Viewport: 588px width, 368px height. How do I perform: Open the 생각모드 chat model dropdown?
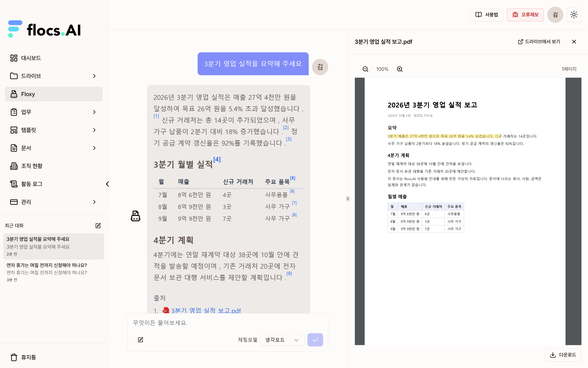(282, 340)
